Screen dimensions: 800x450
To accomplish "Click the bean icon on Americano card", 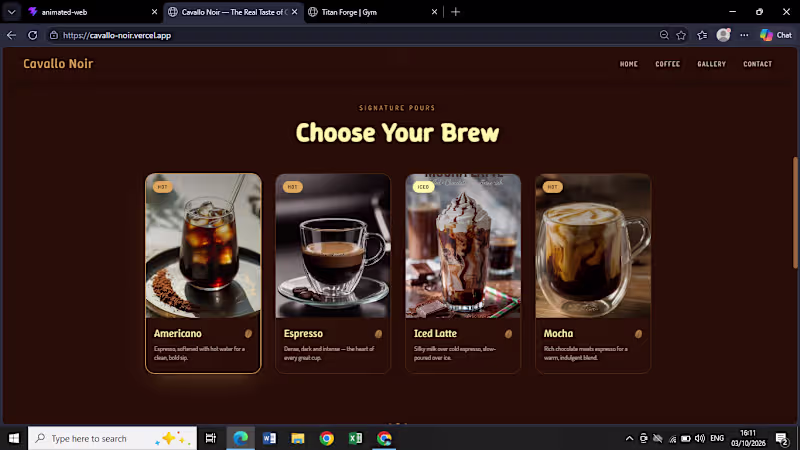I will (248, 334).
